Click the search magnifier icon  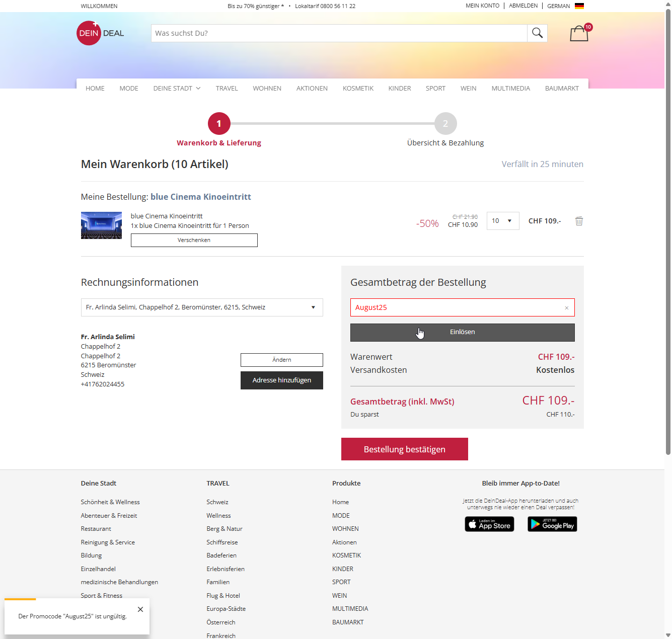[x=537, y=33]
